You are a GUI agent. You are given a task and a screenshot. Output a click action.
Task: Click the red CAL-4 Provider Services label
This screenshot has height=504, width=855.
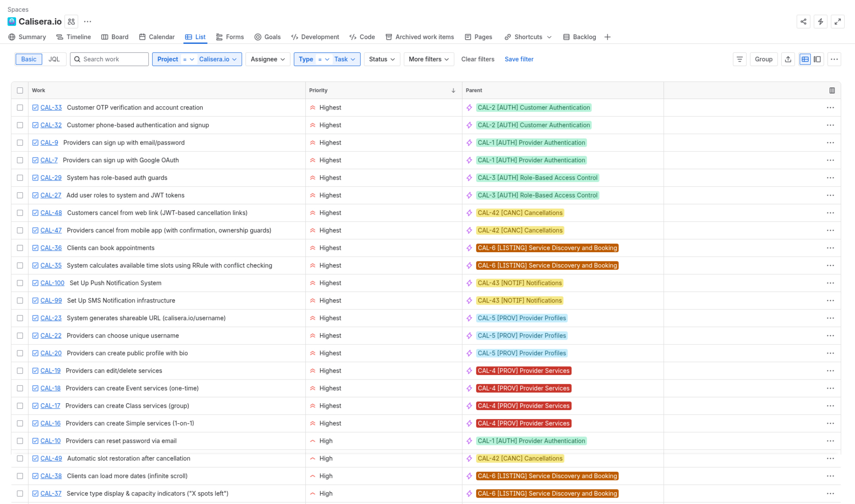click(523, 371)
